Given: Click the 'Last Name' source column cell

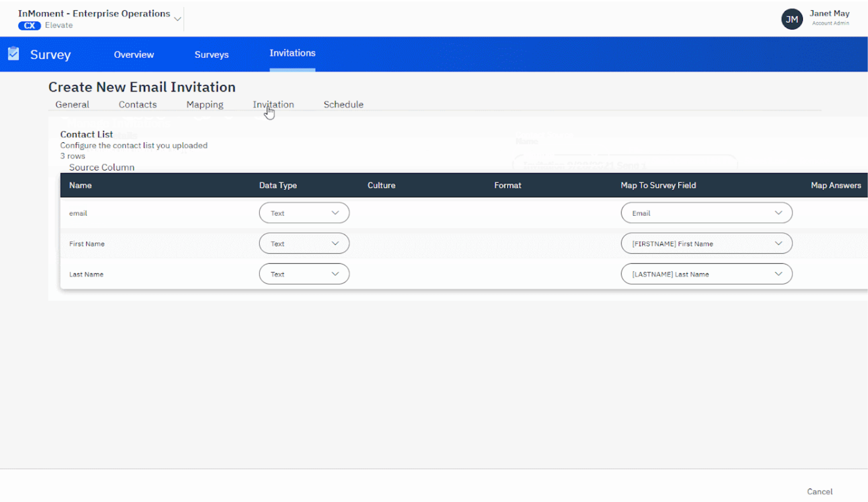Looking at the screenshot, I should [86, 275].
